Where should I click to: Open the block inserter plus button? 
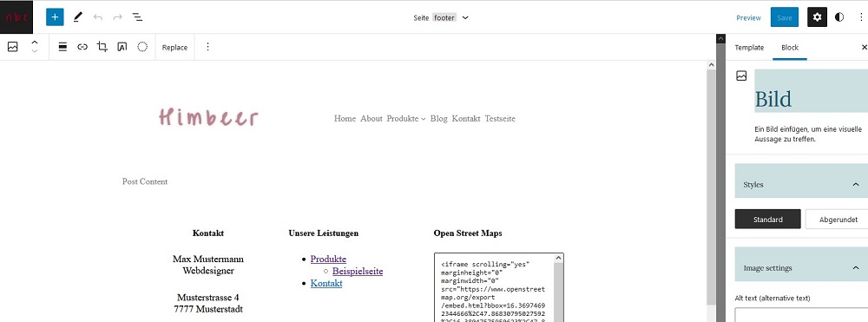point(55,17)
